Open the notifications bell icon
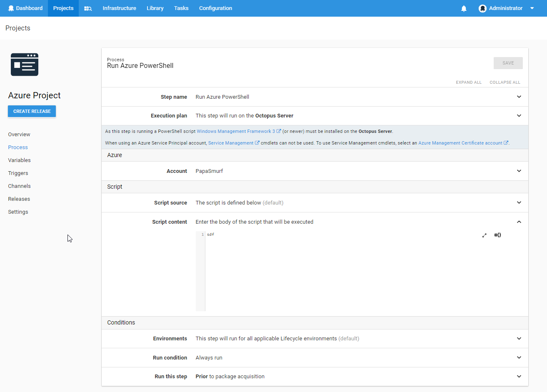 464,8
